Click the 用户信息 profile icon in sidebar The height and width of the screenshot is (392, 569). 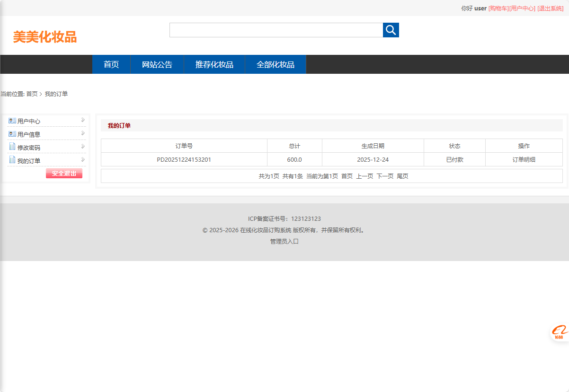13,134
